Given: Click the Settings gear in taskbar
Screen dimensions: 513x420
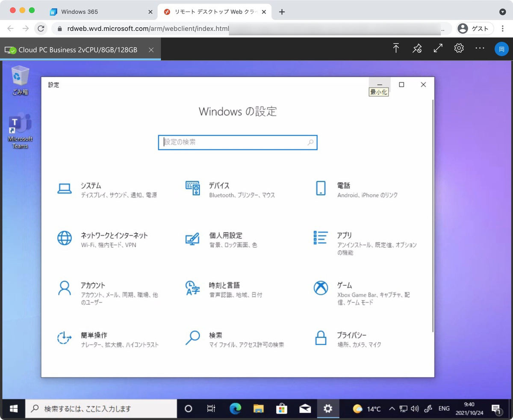Looking at the screenshot, I should [328, 409].
